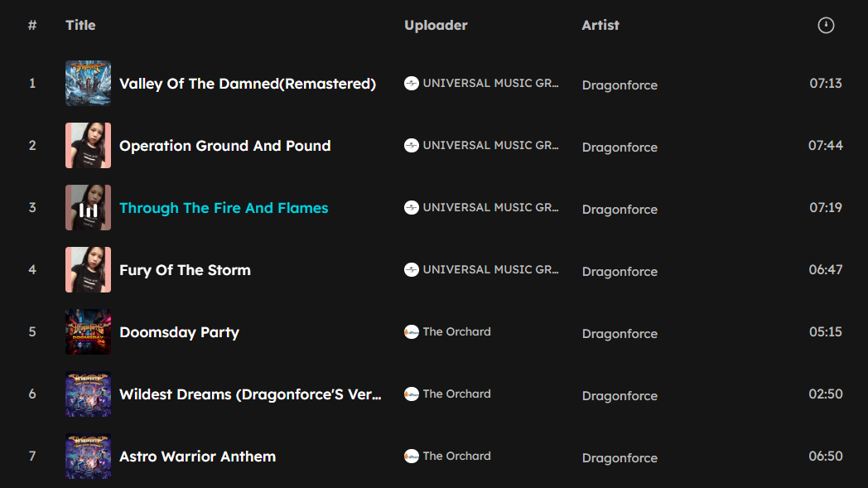
Task: Sort by Uploader column header
Action: pos(436,26)
